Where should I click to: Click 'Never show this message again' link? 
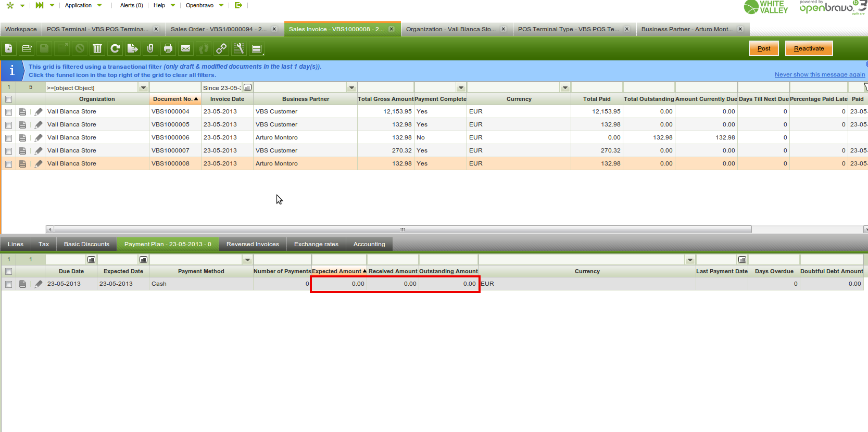[820, 74]
